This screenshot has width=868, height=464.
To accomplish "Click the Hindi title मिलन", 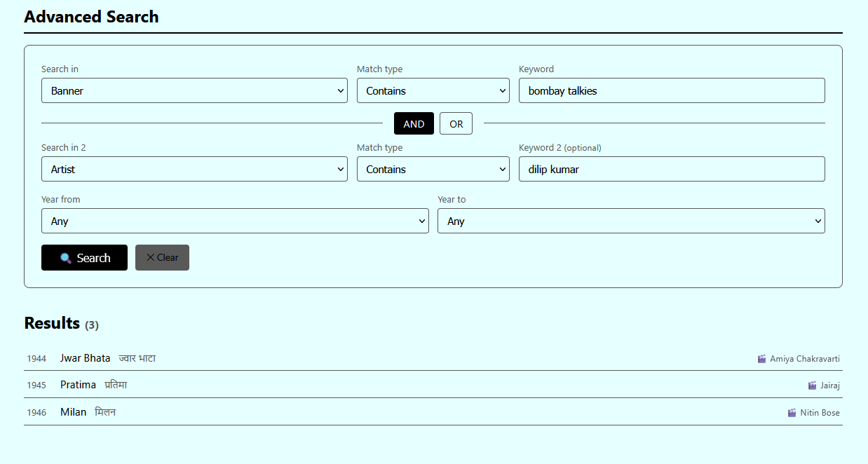I will point(105,412).
